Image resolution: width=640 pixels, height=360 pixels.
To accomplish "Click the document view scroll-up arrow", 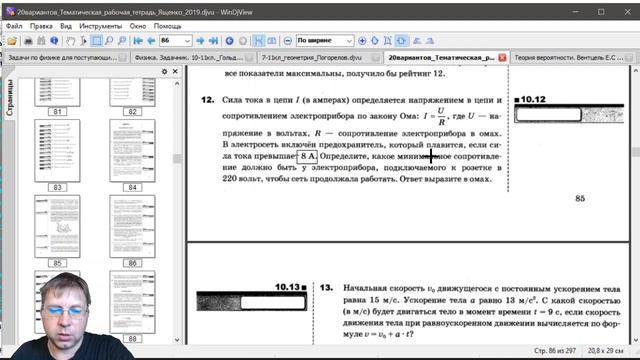I will click(636, 71).
